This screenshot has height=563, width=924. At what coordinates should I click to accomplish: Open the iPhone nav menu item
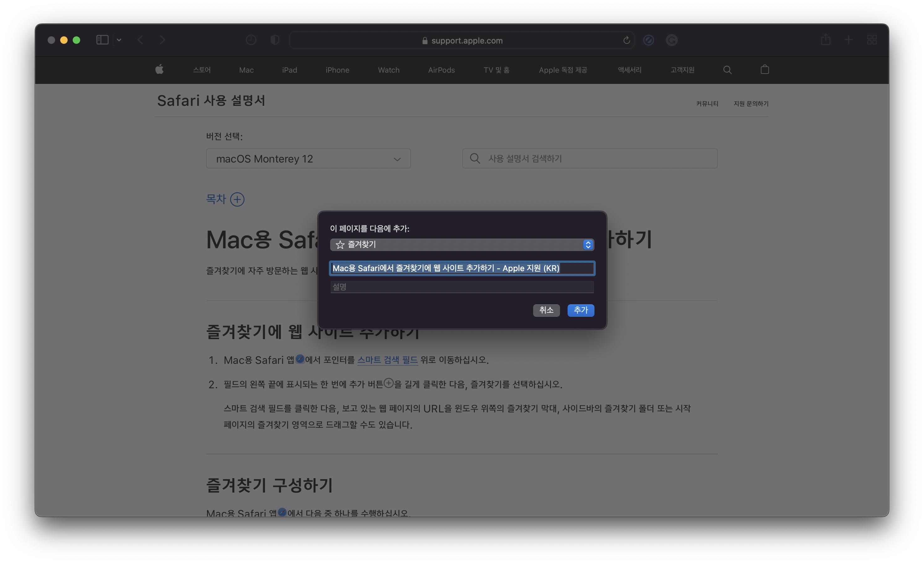click(x=337, y=70)
